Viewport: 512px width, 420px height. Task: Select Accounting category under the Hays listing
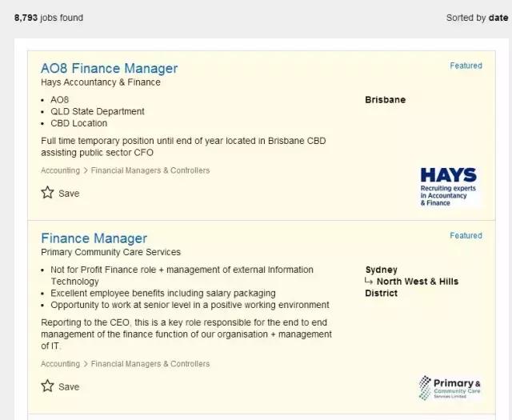(x=60, y=170)
